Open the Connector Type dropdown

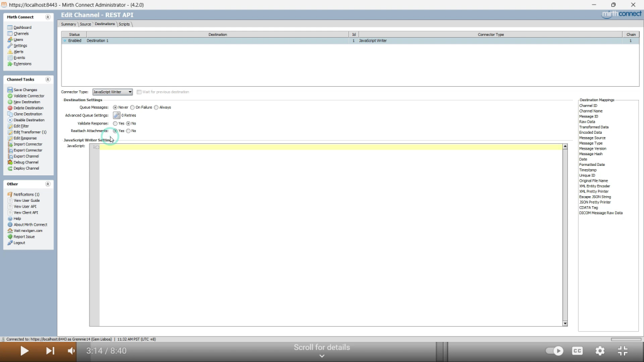112,92
